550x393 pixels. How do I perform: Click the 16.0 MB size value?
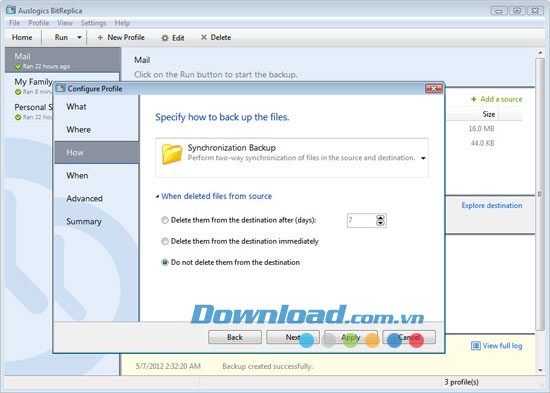481,129
